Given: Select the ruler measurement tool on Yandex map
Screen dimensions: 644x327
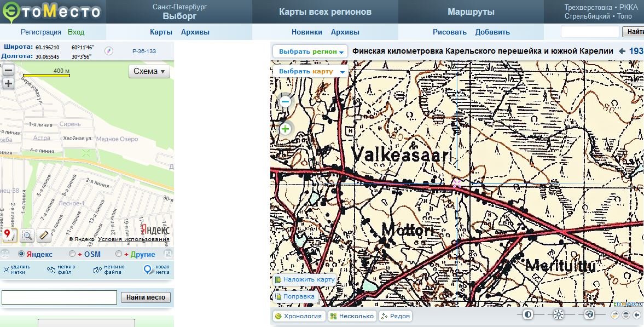Looking at the screenshot, I should point(44,236).
